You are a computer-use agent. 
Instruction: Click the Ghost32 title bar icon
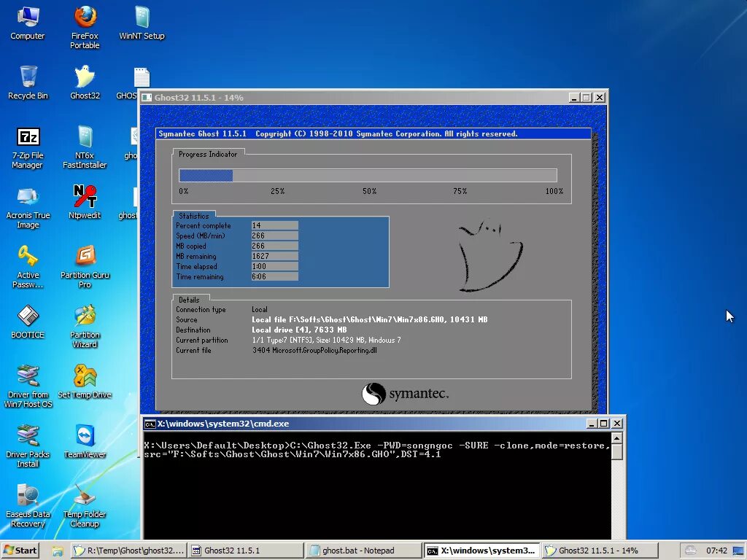click(147, 98)
